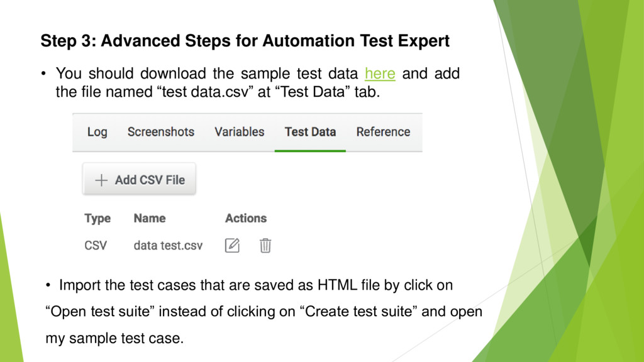Click the plus icon on Add CSV File

pyautogui.click(x=101, y=180)
